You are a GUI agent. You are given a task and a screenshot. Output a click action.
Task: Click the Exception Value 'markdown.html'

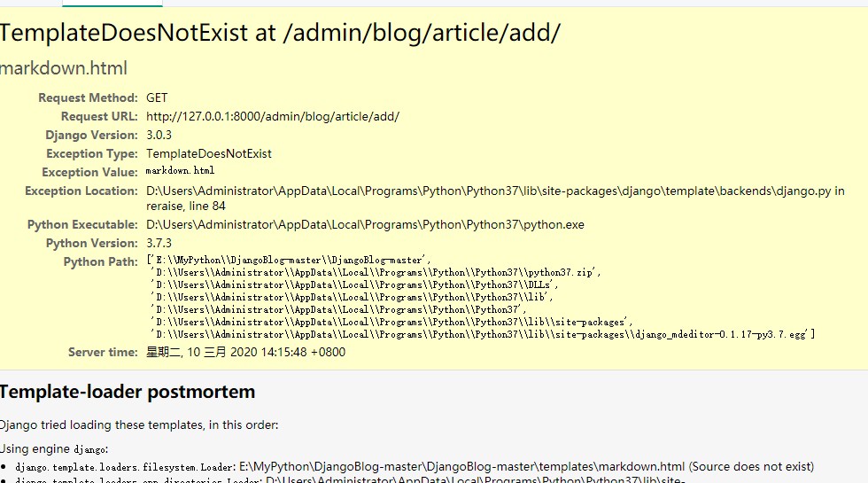click(180, 170)
